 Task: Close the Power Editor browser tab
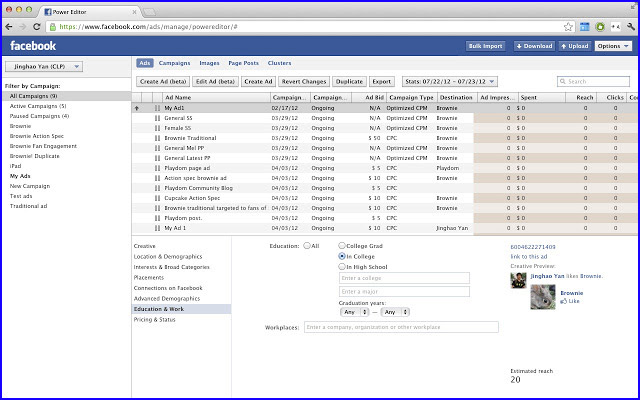click(x=134, y=12)
